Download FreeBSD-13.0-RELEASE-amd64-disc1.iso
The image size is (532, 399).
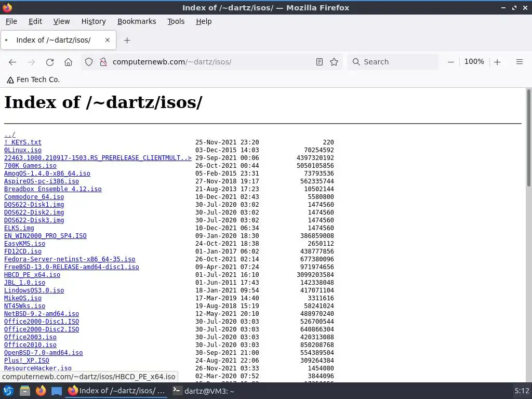click(x=72, y=267)
